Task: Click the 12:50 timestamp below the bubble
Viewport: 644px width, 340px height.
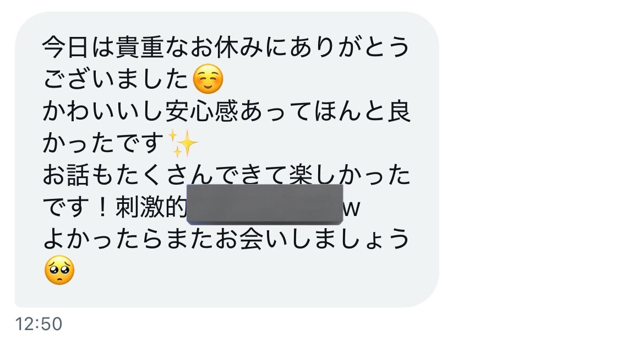Action: [39, 324]
